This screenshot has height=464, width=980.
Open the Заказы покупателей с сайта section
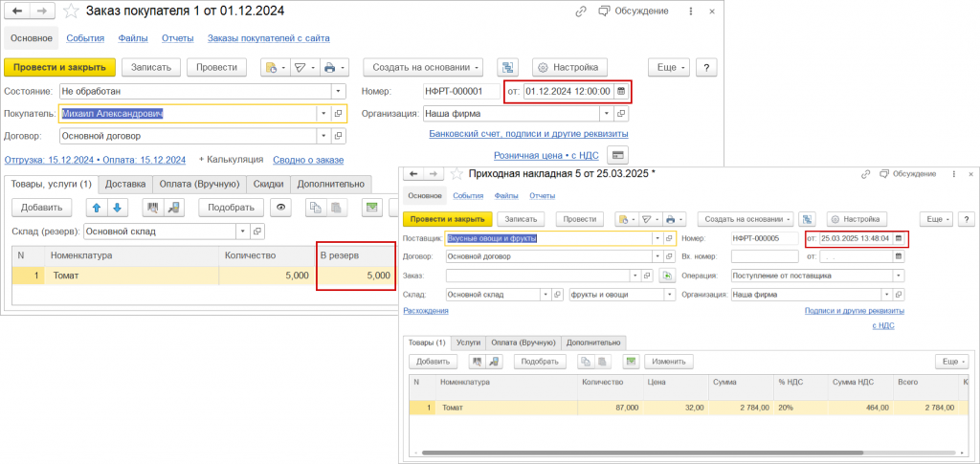point(270,38)
